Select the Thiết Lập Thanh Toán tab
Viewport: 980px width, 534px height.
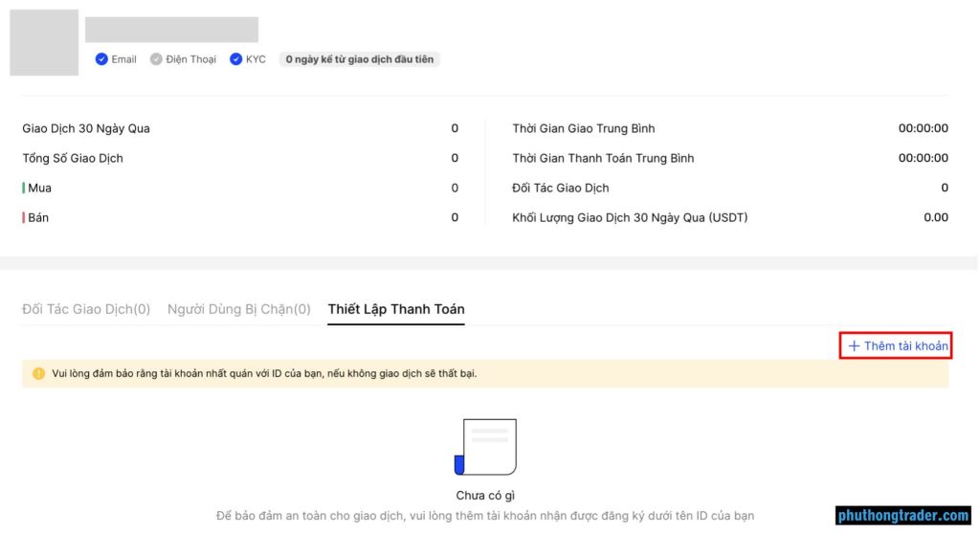396,309
